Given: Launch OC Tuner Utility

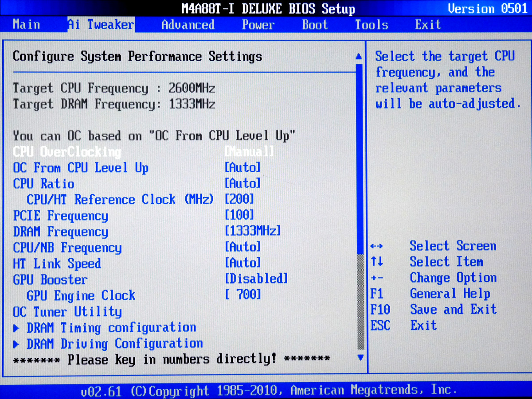Looking at the screenshot, I should [67, 312].
